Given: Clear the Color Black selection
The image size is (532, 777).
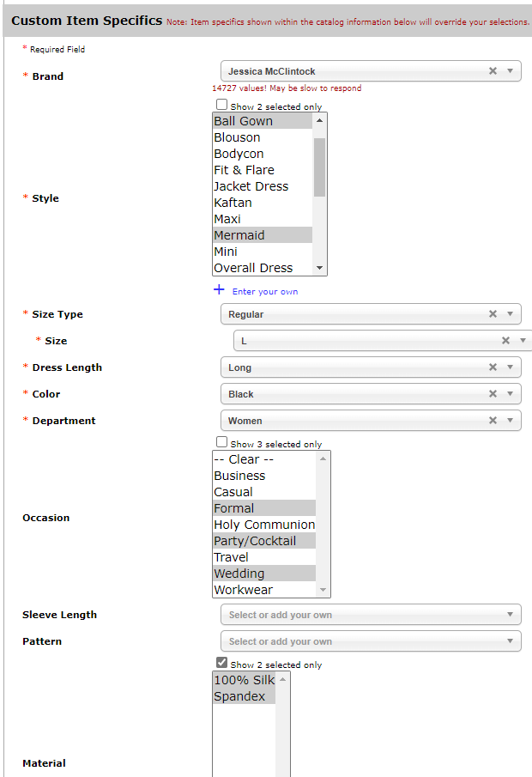Looking at the screenshot, I should pyautogui.click(x=493, y=394).
